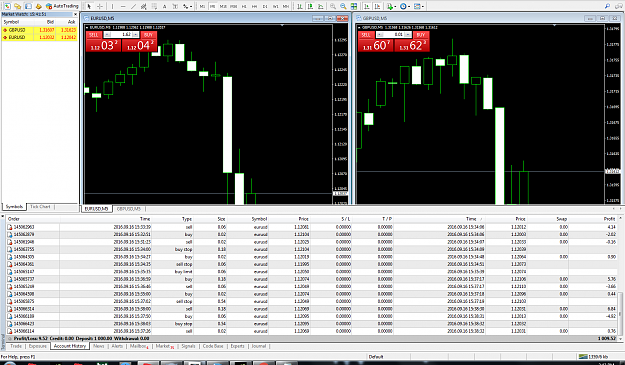Click the search magnifier icon
The height and width of the screenshot is (365, 625).
click(x=607, y=6)
